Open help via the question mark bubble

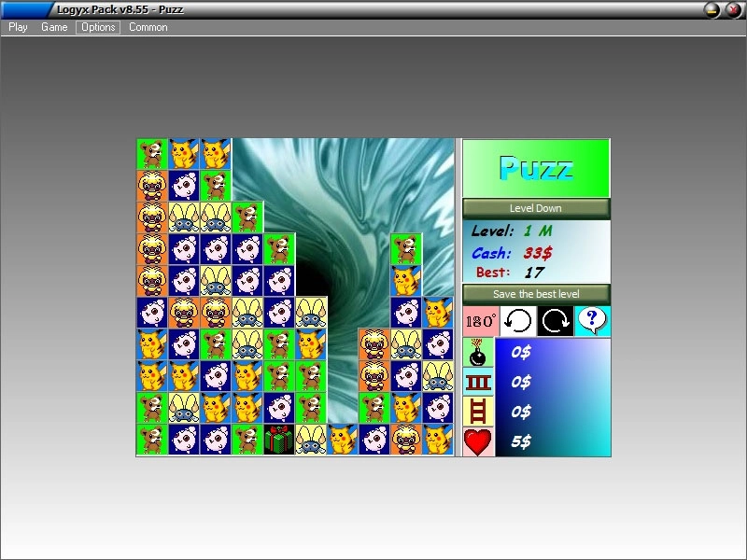pos(592,321)
